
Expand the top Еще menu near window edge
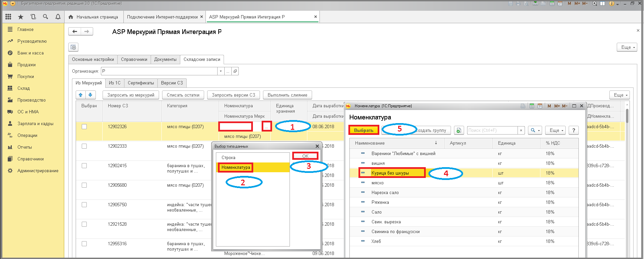pos(627,47)
